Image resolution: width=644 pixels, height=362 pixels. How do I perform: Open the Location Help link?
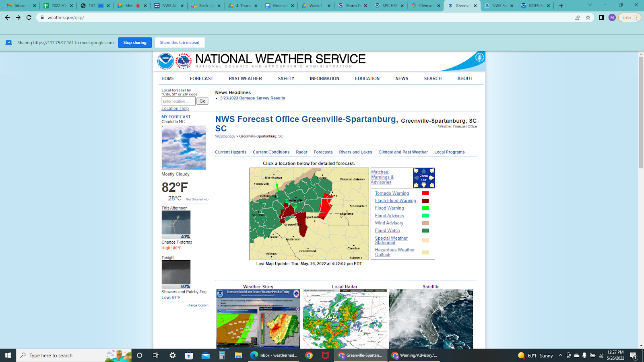click(175, 109)
